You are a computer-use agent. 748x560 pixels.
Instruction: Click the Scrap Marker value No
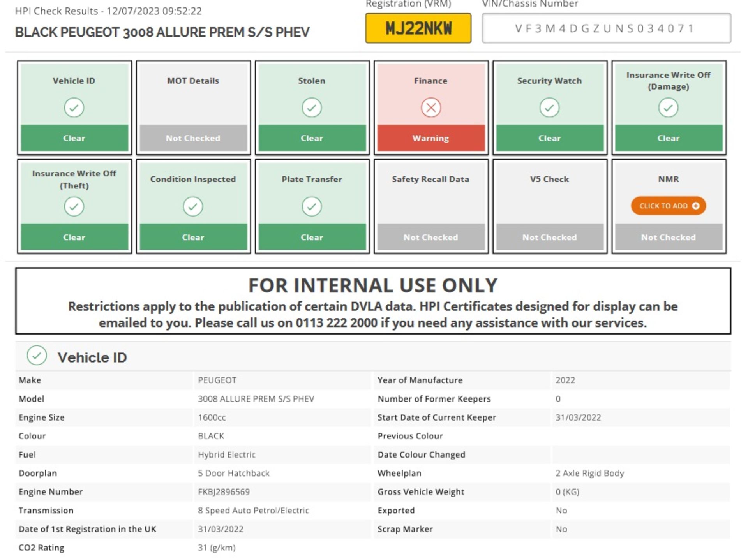[561, 529]
